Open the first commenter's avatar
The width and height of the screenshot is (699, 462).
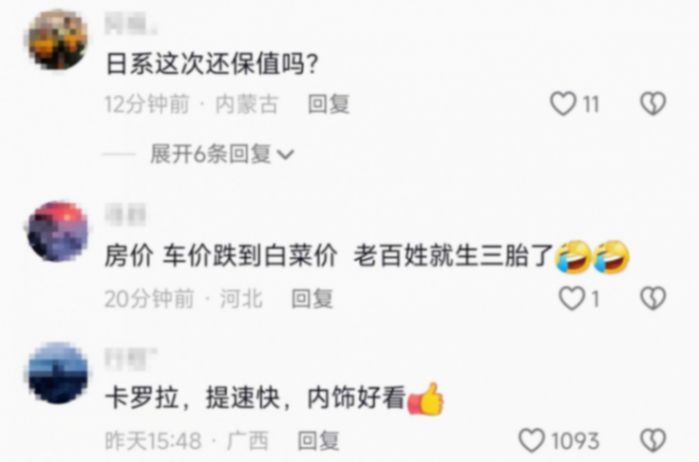point(58,40)
